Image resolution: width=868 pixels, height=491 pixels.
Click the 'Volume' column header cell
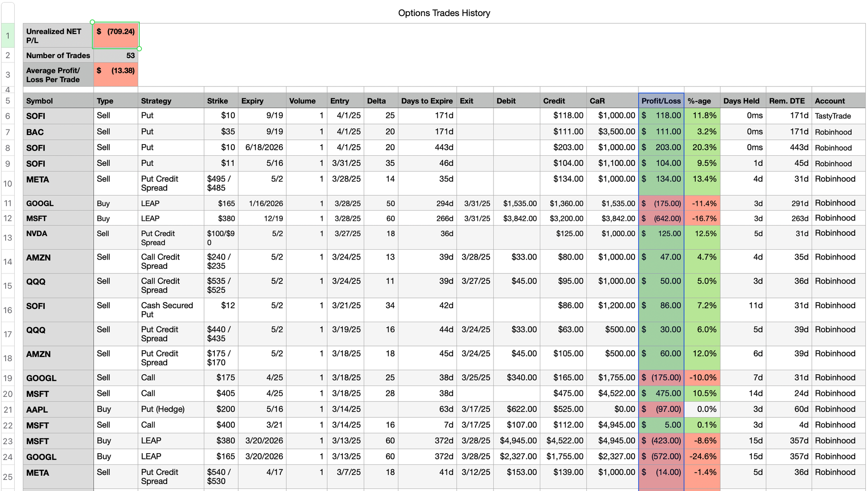306,101
